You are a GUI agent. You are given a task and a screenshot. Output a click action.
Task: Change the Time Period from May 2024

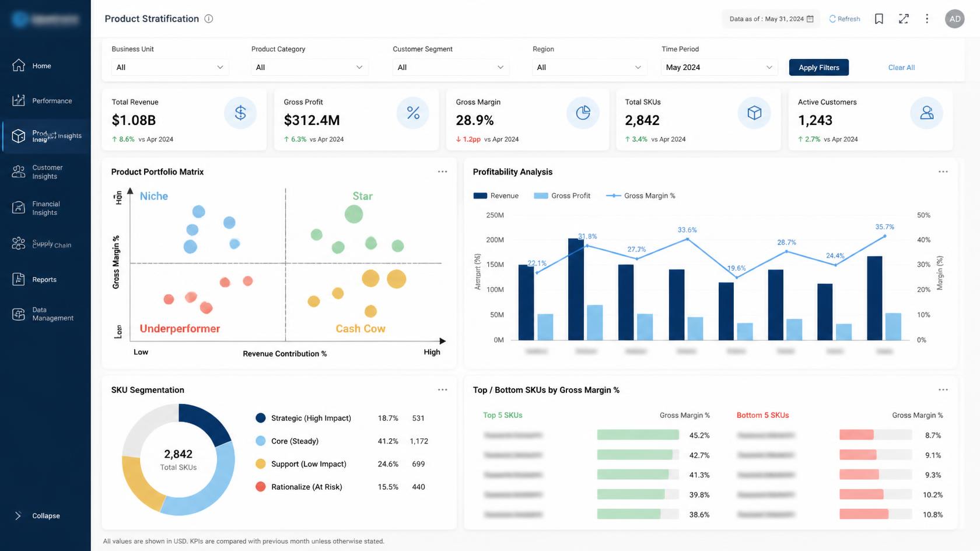pyautogui.click(x=719, y=67)
